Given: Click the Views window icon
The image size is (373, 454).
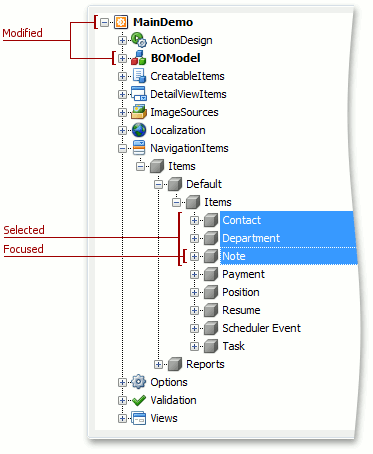Looking at the screenshot, I should (139, 418).
